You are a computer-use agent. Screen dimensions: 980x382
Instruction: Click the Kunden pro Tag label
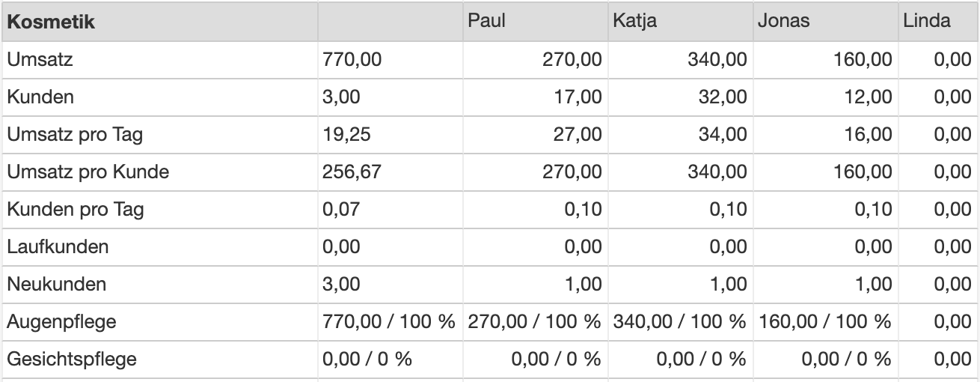[x=76, y=209]
